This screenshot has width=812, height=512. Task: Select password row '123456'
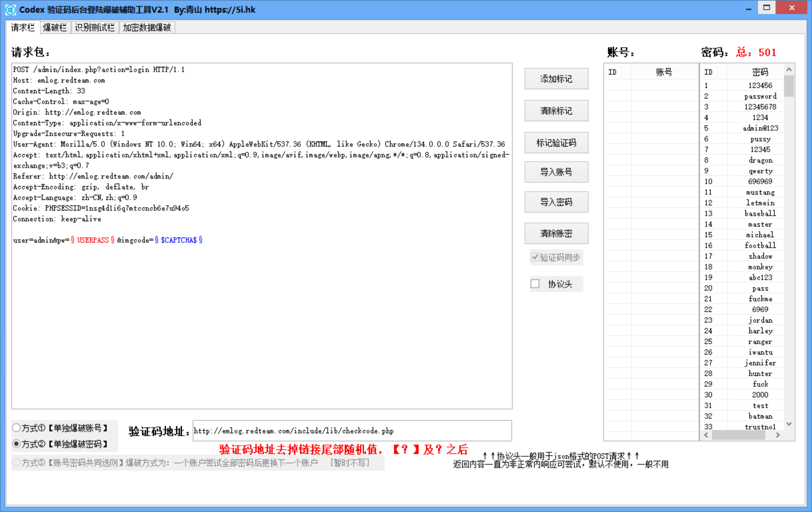click(x=742, y=85)
